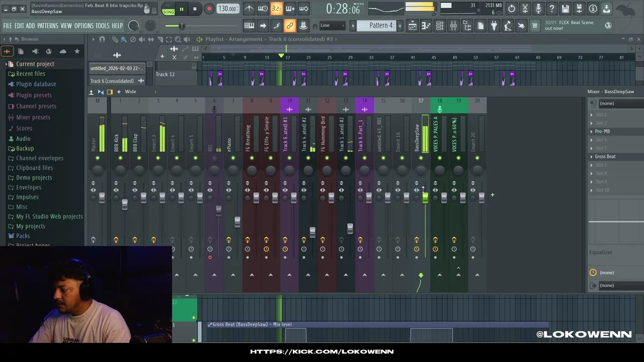Toggle loop recording icon
644x362 pixels.
click(303, 9)
